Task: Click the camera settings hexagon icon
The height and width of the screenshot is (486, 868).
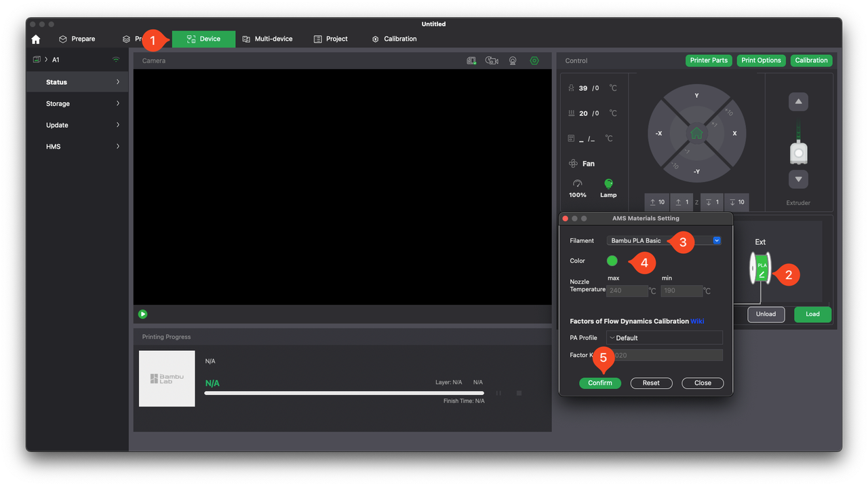Action: [x=534, y=61]
